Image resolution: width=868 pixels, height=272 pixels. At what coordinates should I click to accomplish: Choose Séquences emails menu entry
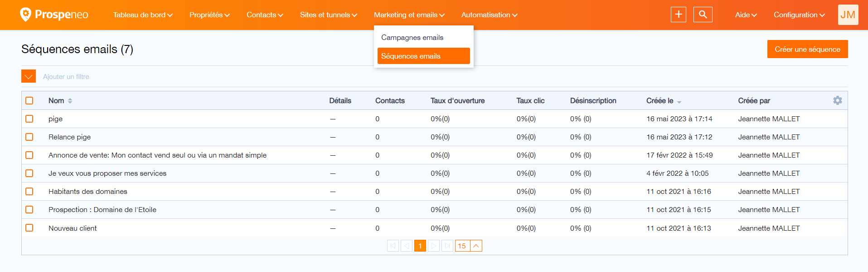[424, 56]
